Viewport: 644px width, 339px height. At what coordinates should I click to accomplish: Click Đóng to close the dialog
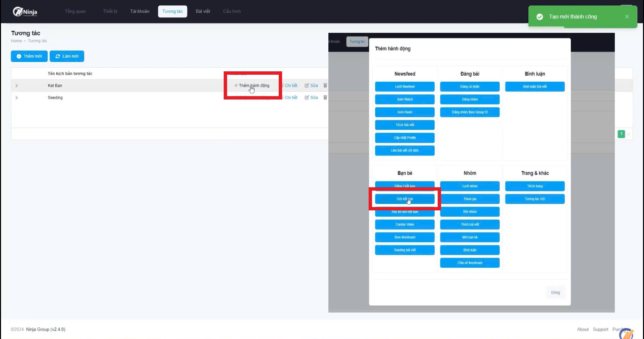(x=555, y=292)
